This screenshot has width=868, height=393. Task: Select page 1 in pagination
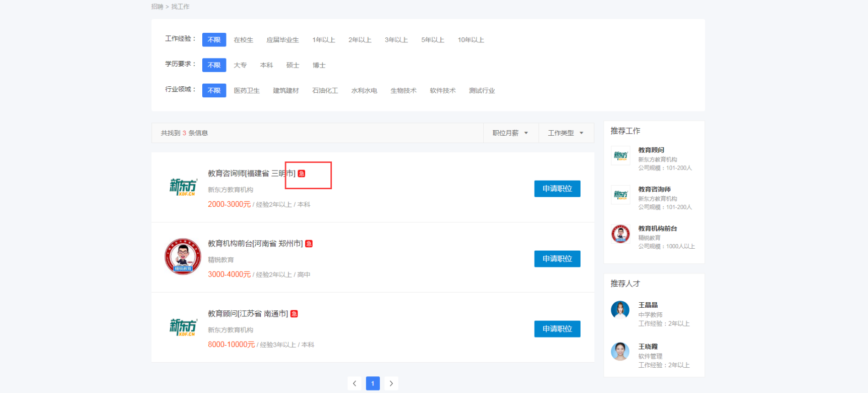pos(373,383)
